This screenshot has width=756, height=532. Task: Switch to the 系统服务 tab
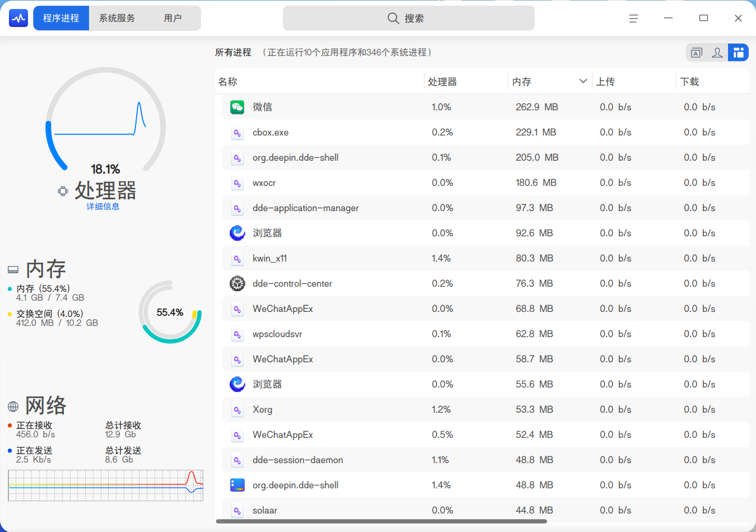pos(117,18)
